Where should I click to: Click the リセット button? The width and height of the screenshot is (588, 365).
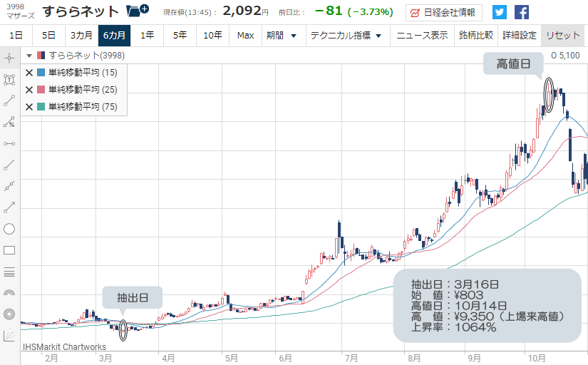pyautogui.click(x=563, y=36)
